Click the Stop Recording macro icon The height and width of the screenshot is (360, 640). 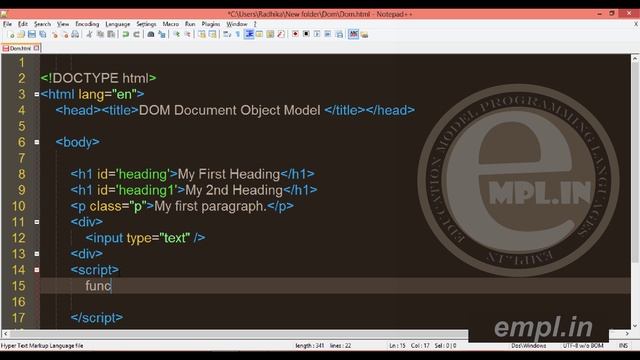pyautogui.click(x=306, y=35)
